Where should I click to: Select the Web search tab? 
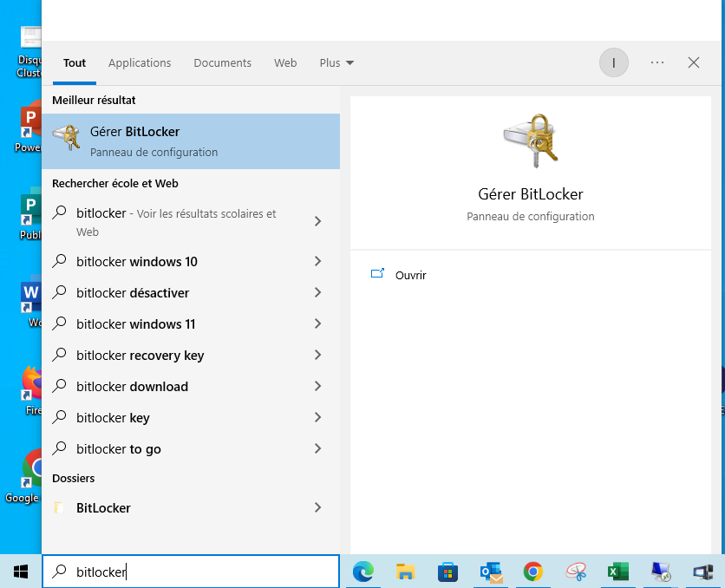pyautogui.click(x=285, y=63)
